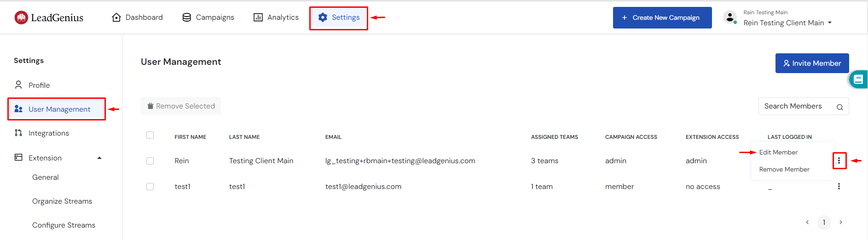868x240 pixels.
Task: Click LAST NAME column header
Action: coord(244,137)
